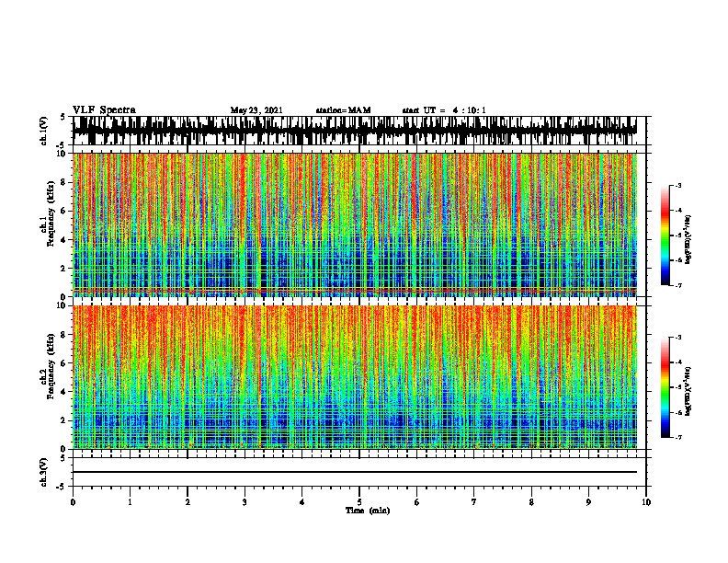Image resolution: width=728 pixels, height=563 pixels.
Task: Click the "ch.1(V)" waveform axis label
Action: [x=43, y=131]
